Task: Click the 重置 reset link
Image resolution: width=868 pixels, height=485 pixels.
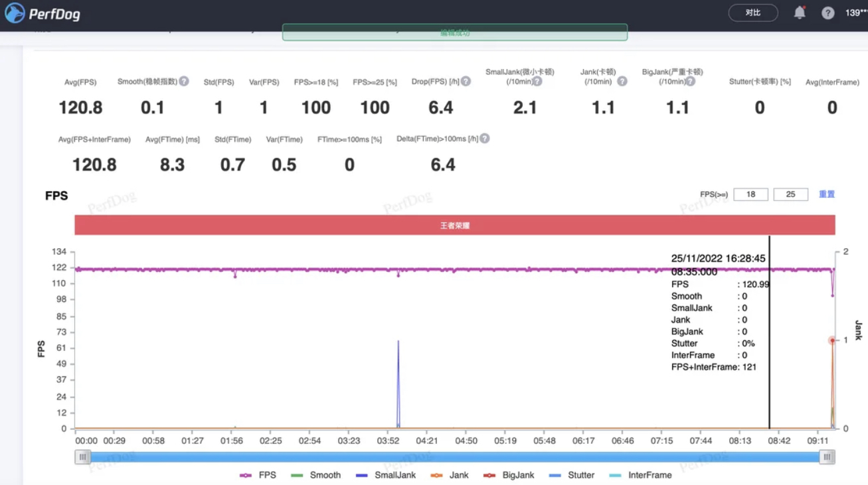Action: point(827,194)
